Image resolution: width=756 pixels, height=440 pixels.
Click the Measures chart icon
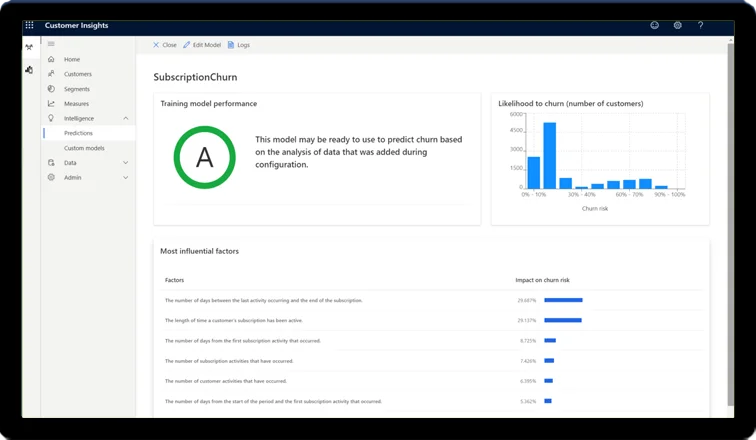click(51, 104)
